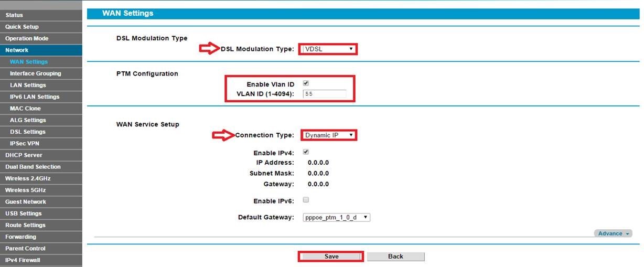Image resolution: width=644 pixels, height=267 pixels.
Task: Toggle the Enable IPv6 checkbox
Action: [x=306, y=200]
